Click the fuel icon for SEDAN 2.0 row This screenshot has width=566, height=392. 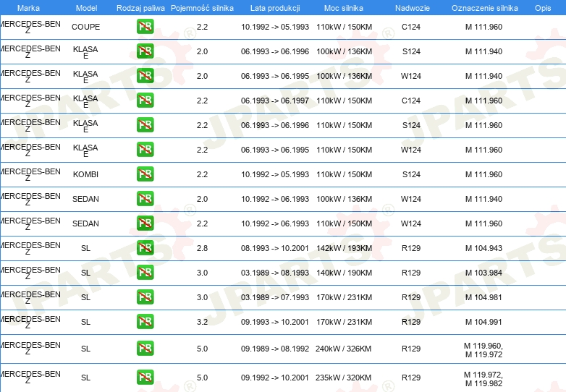click(145, 199)
